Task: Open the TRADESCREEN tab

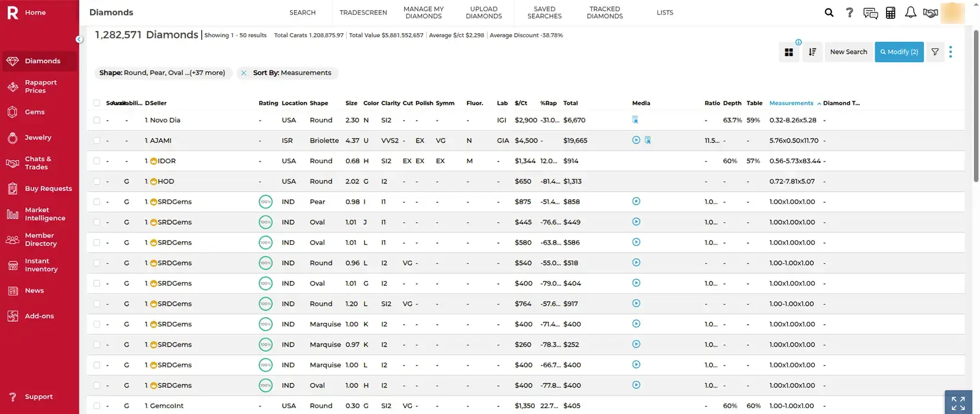Action: [363, 12]
